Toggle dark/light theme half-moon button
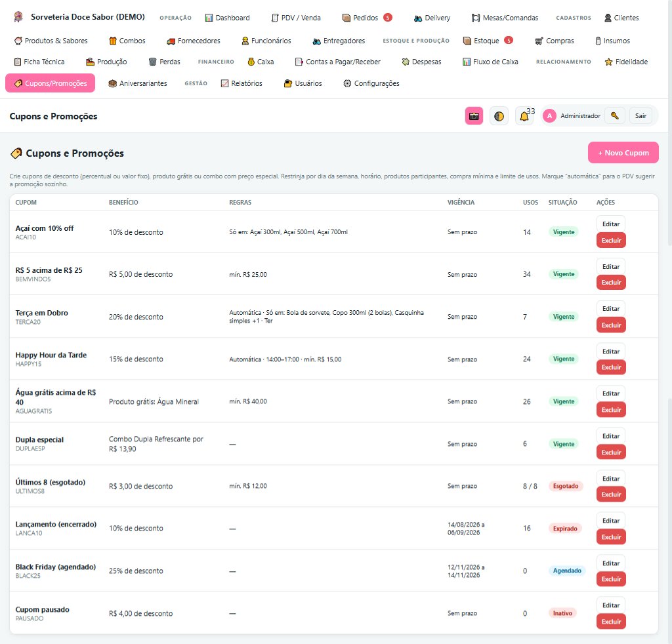The width and height of the screenshot is (672, 644). point(499,116)
